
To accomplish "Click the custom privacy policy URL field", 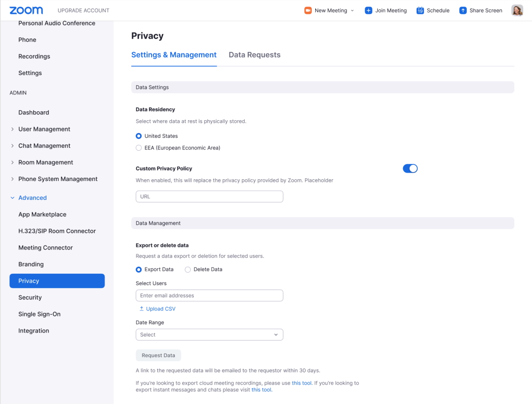I will click(209, 196).
